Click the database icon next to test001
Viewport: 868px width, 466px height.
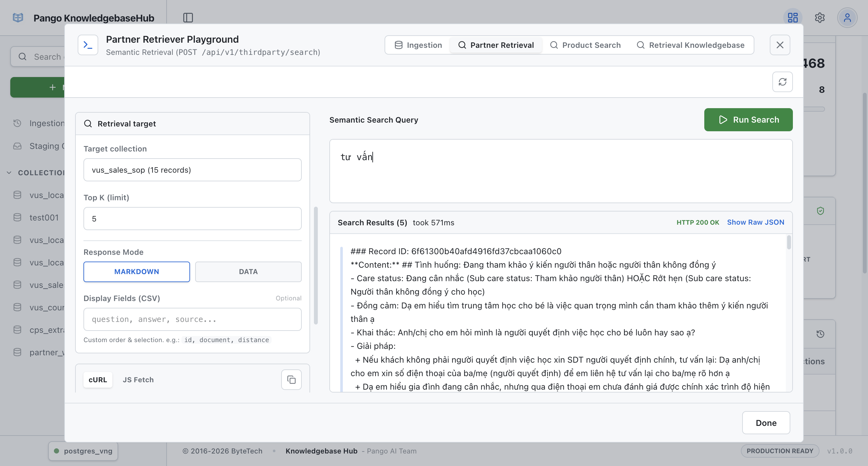pyautogui.click(x=17, y=217)
